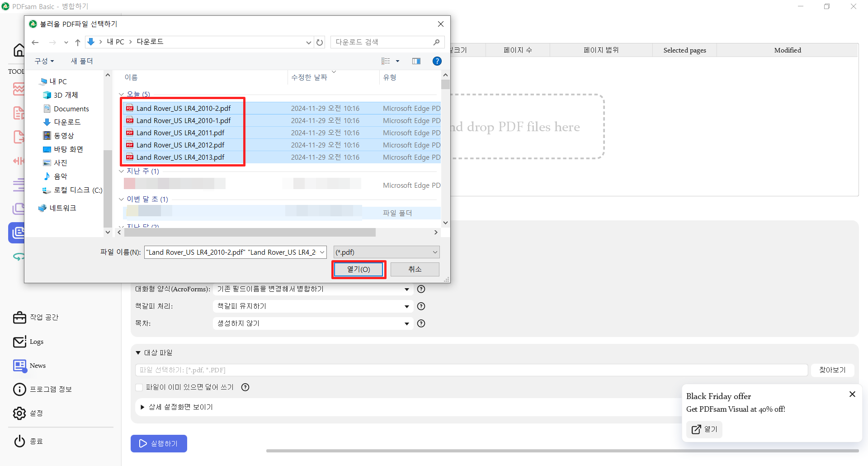Select 내 PC in navigation tree
This screenshot has height=466, width=868.
click(x=53, y=81)
